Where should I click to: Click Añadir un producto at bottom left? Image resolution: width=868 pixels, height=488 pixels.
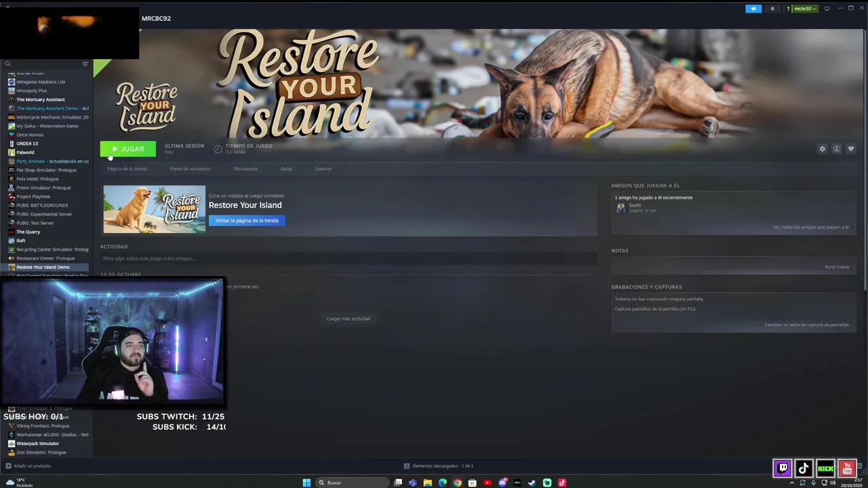[28, 466]
